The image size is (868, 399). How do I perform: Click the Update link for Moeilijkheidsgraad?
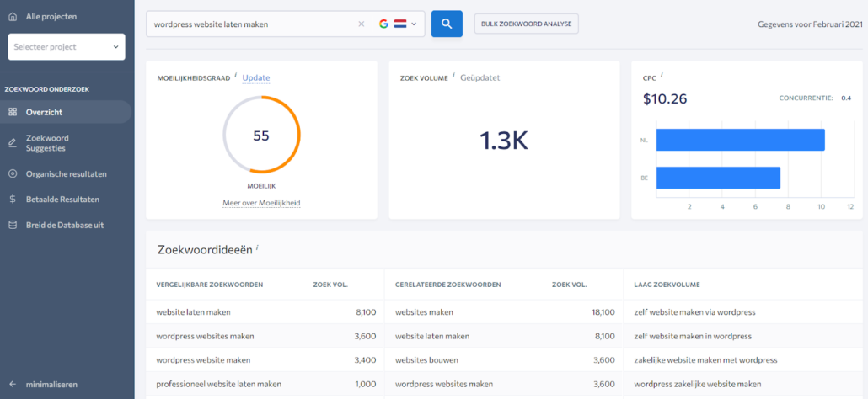coord(256,78)
